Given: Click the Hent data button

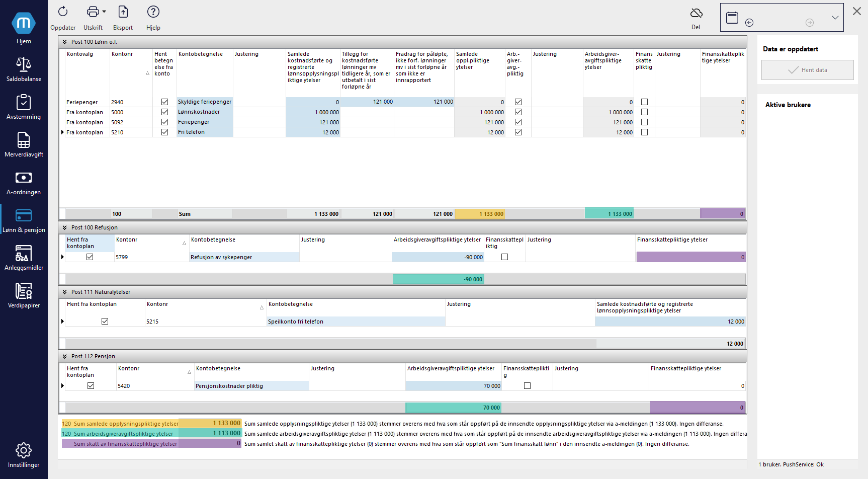Looking at the screenshot, I should click(x=807, y=70).
